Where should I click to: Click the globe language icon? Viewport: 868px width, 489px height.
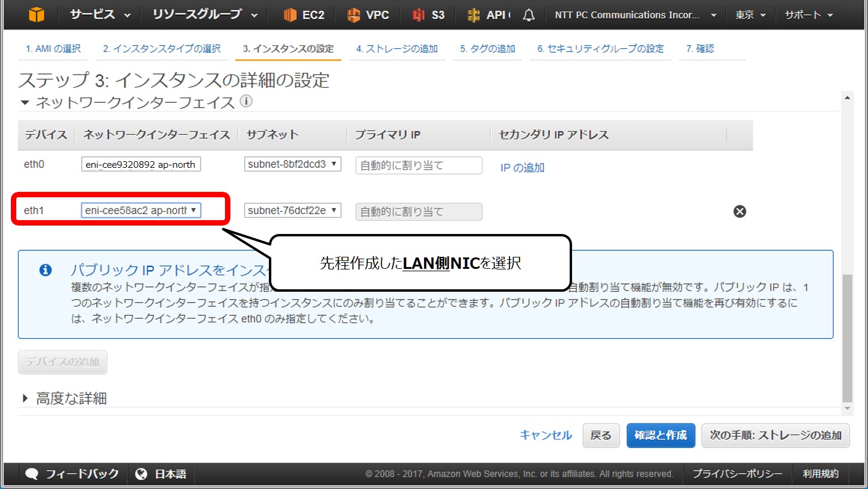(141, 474)
